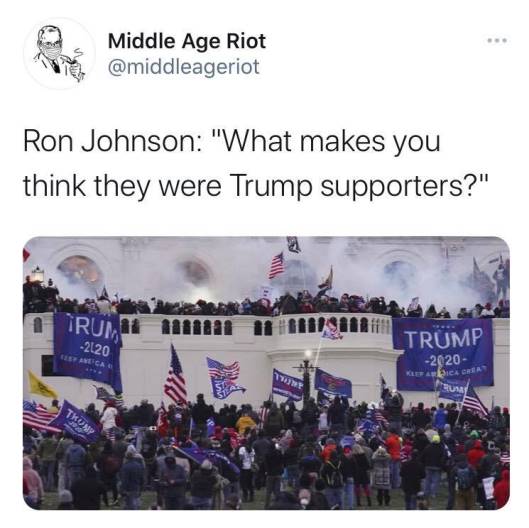Click the person wearing yellow jacket

coord(245,423)
